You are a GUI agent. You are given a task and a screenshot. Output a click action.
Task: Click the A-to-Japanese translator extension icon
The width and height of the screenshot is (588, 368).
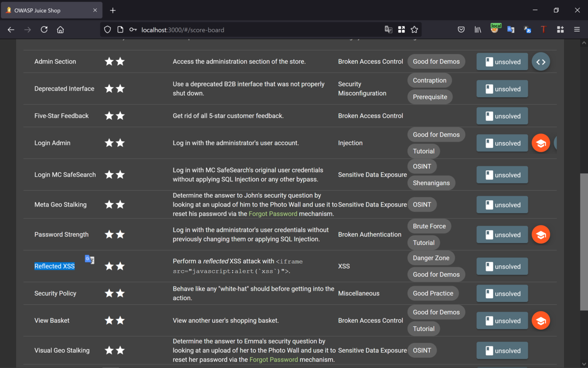click(527, 29)
